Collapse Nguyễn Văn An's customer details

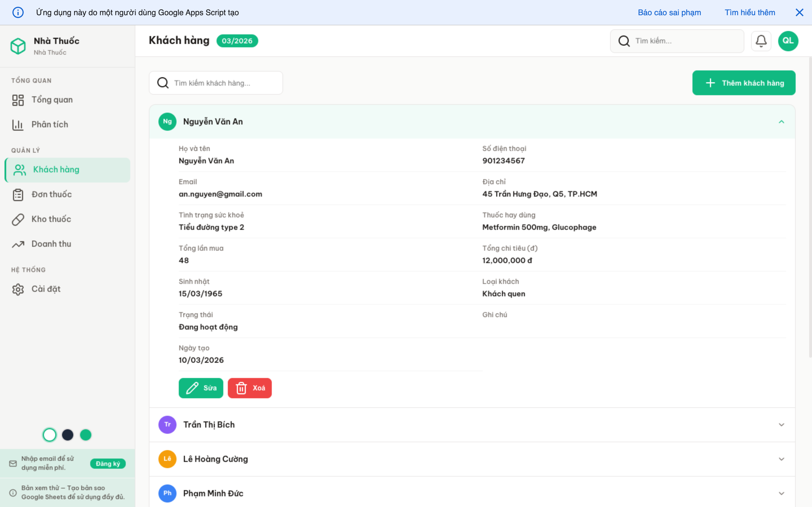click(x=782, y=121)
